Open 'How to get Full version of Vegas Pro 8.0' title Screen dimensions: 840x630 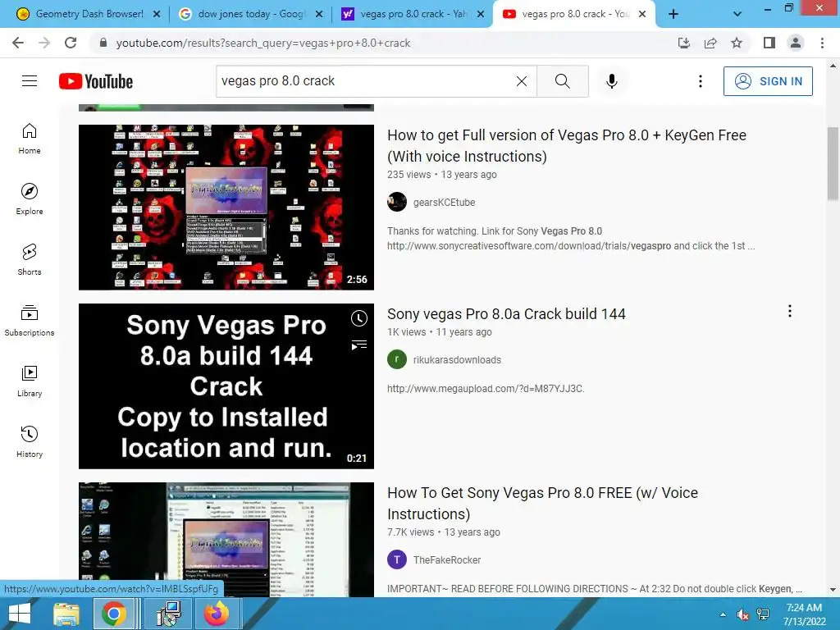(x=567, y=146)
